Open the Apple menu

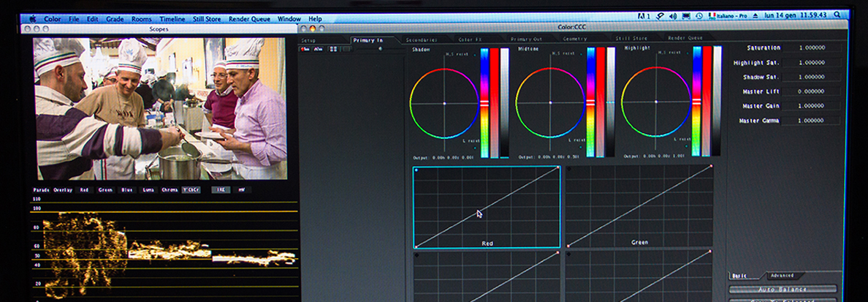[32, 19]
